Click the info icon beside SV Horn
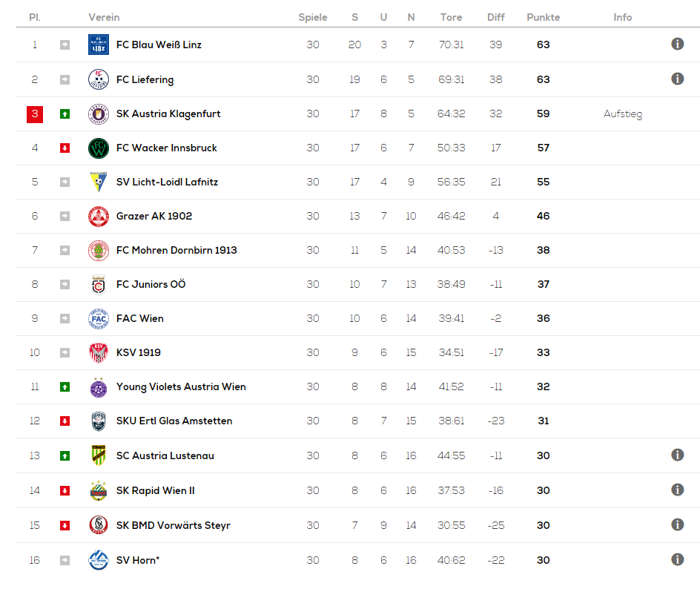Viewport: 700px width, 589px height. tap(677, 559)
